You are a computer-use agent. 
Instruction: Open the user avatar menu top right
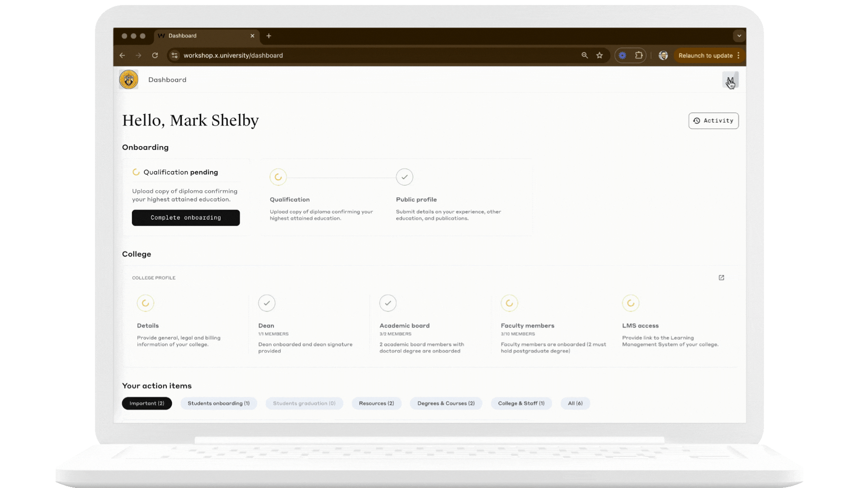tap(731, 80)
